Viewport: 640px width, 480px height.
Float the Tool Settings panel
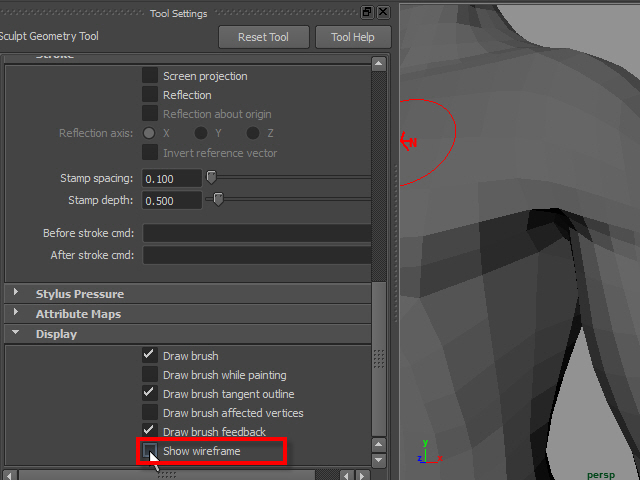click(x=367, y=12)
